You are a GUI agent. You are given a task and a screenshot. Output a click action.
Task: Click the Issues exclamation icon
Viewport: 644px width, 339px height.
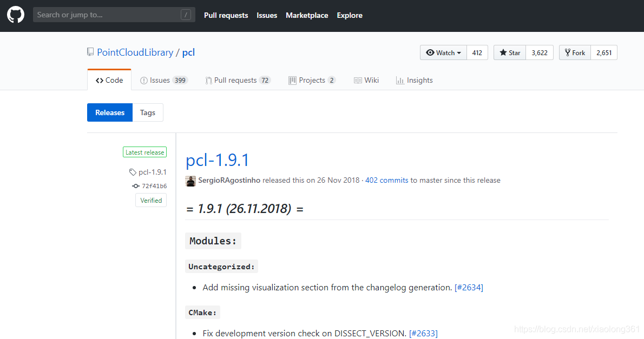[x=144, y=81]
